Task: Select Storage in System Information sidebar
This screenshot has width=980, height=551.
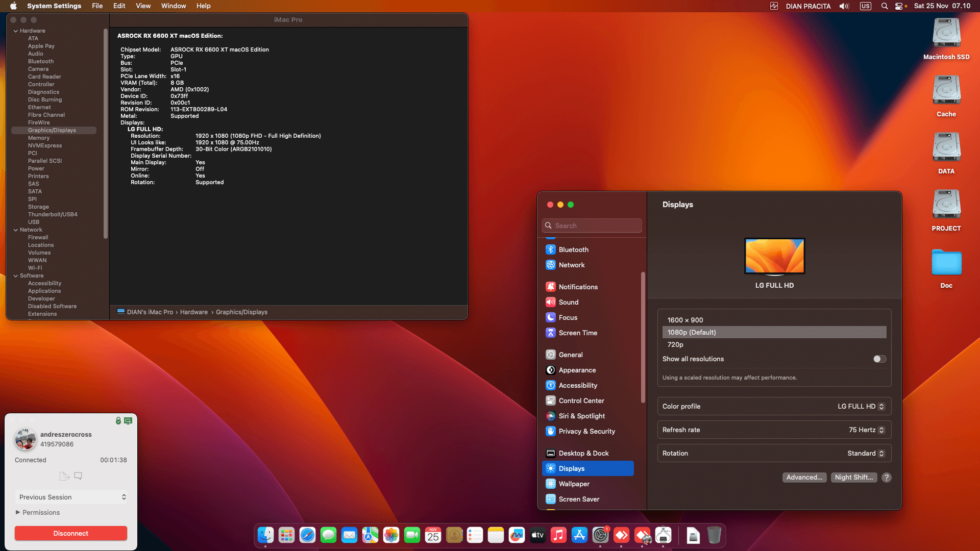Action: [38, 207]
